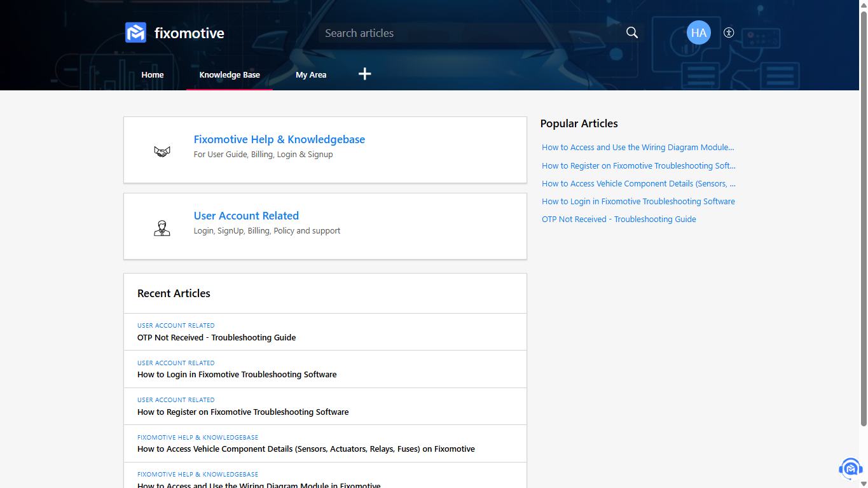Switch to the Home tab

click(152, 74)
